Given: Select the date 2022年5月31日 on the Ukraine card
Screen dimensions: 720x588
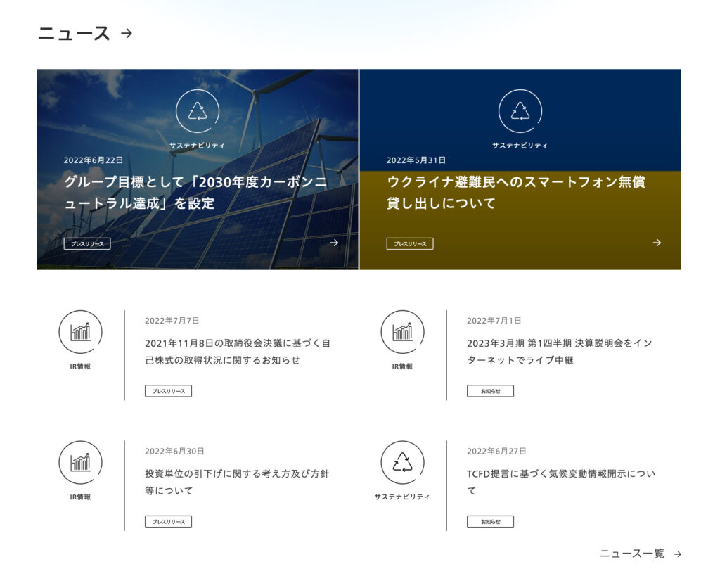Looking at the screenshot, I should click(416, 160).
